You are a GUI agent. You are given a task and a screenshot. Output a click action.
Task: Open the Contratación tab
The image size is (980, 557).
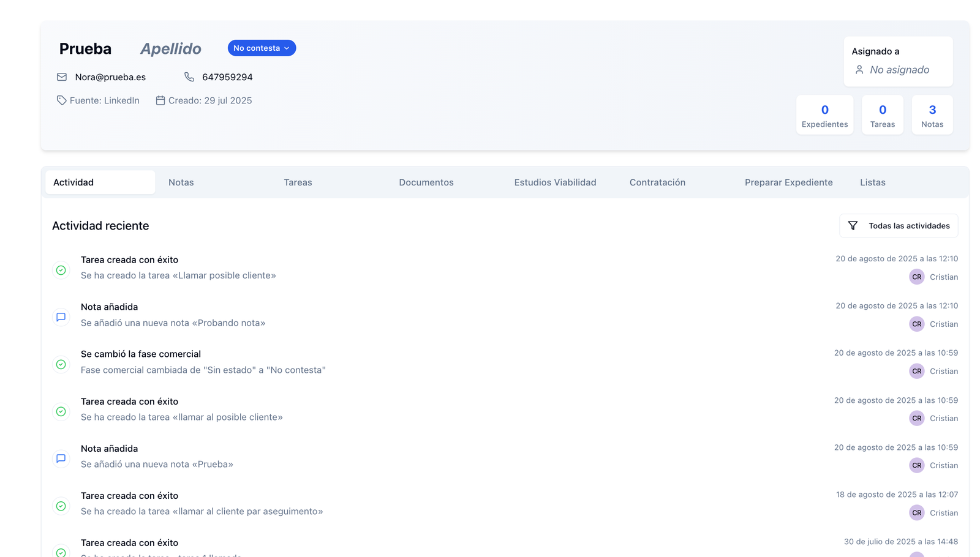click(x=657, y=182)
